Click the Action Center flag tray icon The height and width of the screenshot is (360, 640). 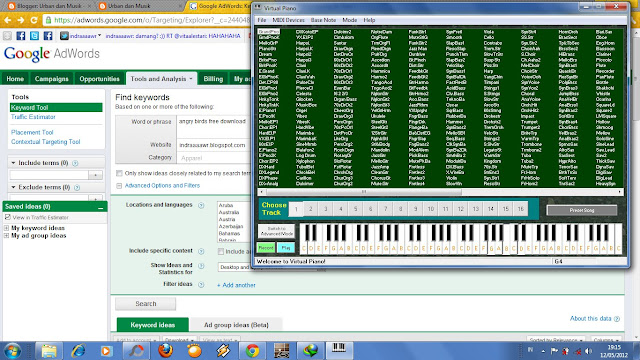[x=554, y=351]
